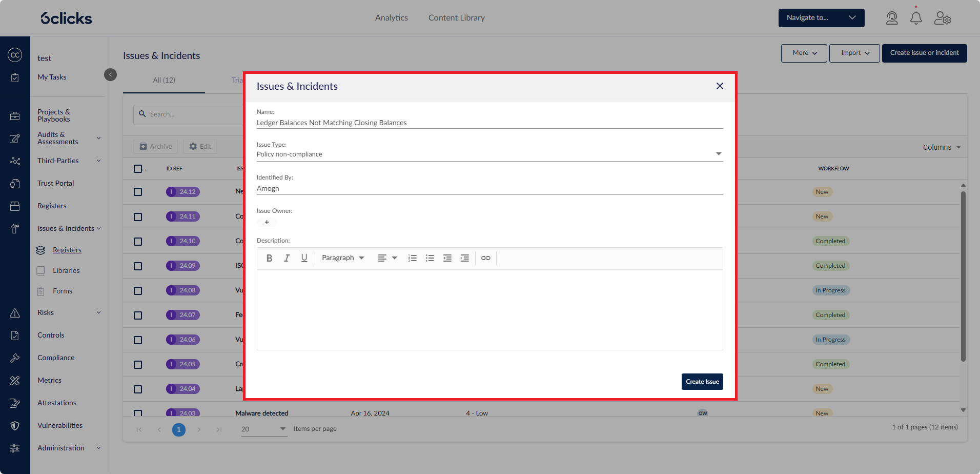
Task: Tick the checkbox for issue 24.12
Action: [138, 192]
